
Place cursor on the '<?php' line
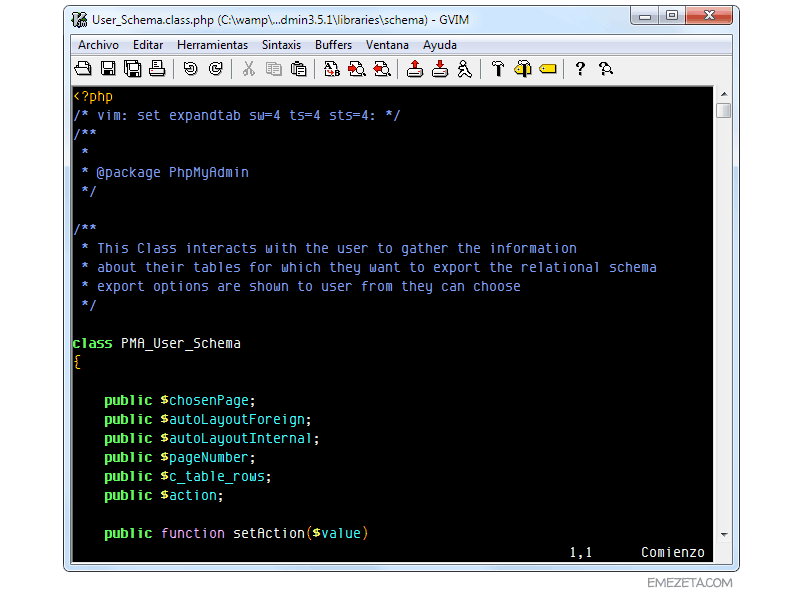pyautogui.click(x=93, y=96)
